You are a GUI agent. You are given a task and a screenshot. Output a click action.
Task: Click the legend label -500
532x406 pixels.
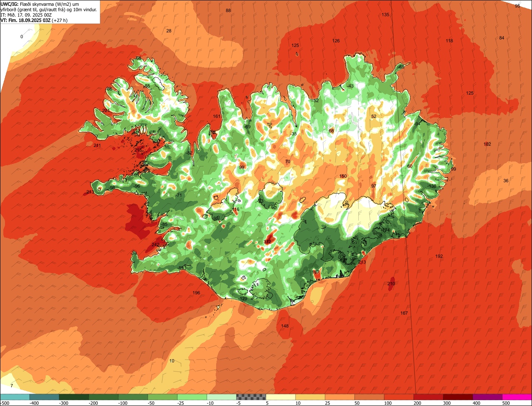click(5, 403)
